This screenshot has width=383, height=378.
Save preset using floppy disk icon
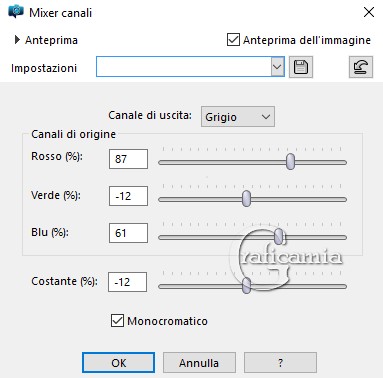[301, 67]
